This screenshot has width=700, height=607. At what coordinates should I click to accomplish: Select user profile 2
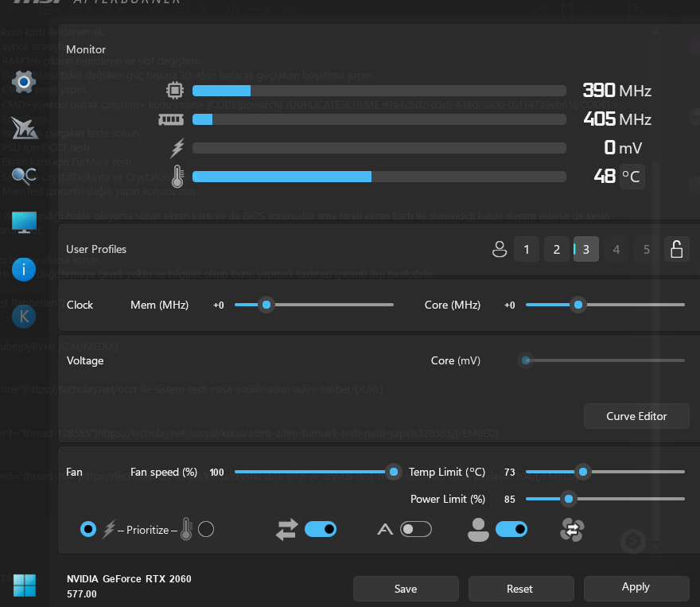point(557,249)
